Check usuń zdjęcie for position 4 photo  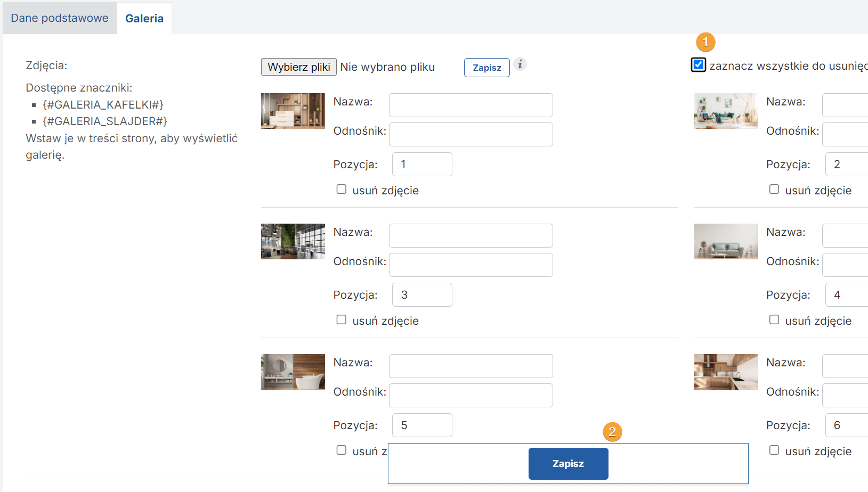coord(774,319)
